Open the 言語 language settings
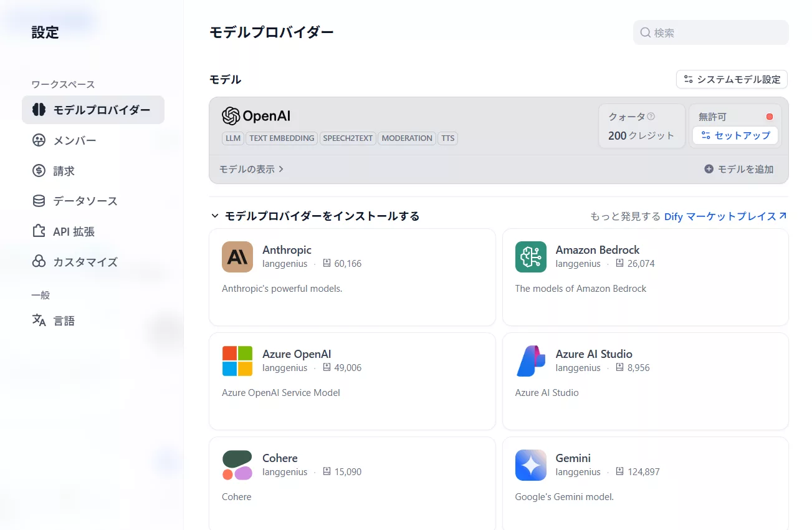Screen dimensions: 812x530 [x=64, y=321]
